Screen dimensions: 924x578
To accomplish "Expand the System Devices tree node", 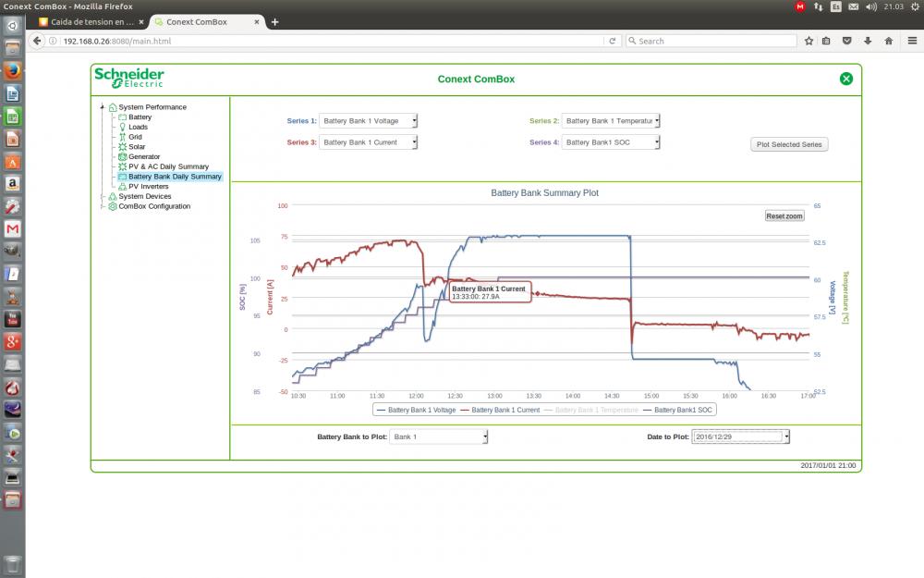I will 103,196.
